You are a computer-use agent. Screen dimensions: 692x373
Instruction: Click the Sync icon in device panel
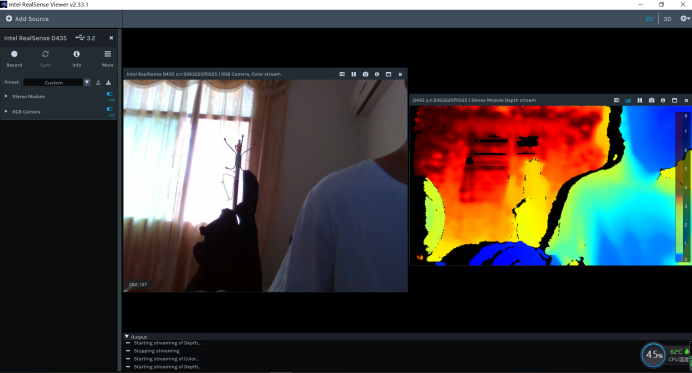[45, 54]
